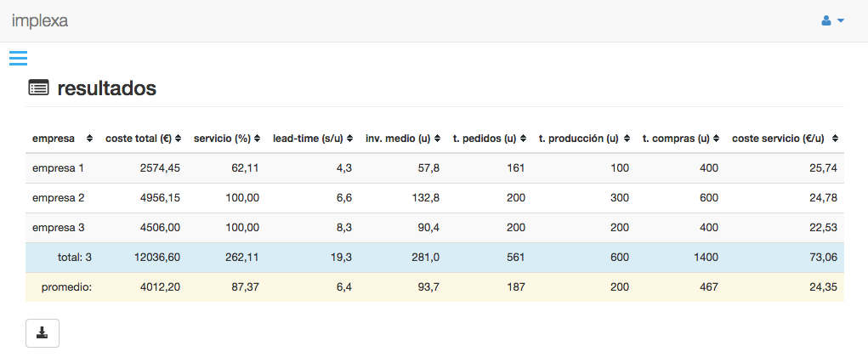
Task: Click the resultados page heading
Action: coord(106,88)
